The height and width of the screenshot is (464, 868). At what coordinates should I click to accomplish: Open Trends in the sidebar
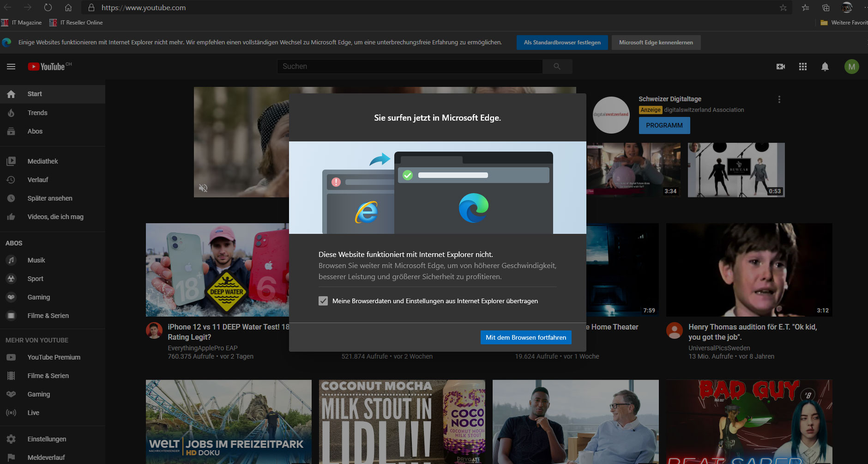(x=53, y=113)
